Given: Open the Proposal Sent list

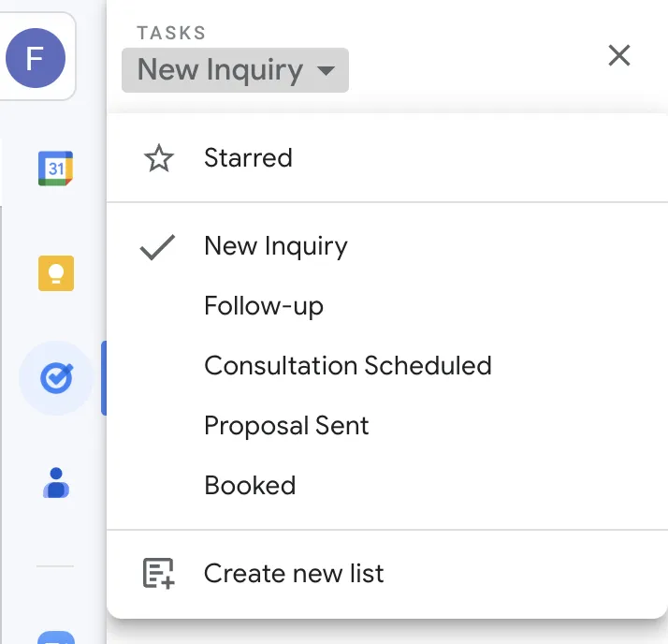Looking at the screenshot, I should pos(286,426).
